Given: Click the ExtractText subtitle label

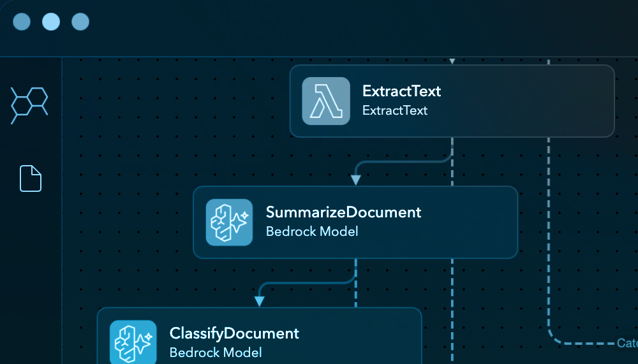Looking at the screenshot, I should click(395, 110).
